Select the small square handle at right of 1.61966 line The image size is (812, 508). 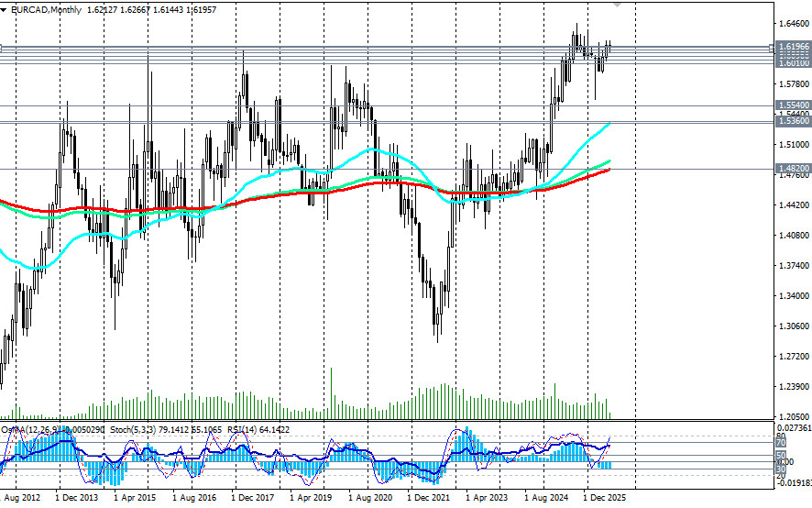pos(771,49)
